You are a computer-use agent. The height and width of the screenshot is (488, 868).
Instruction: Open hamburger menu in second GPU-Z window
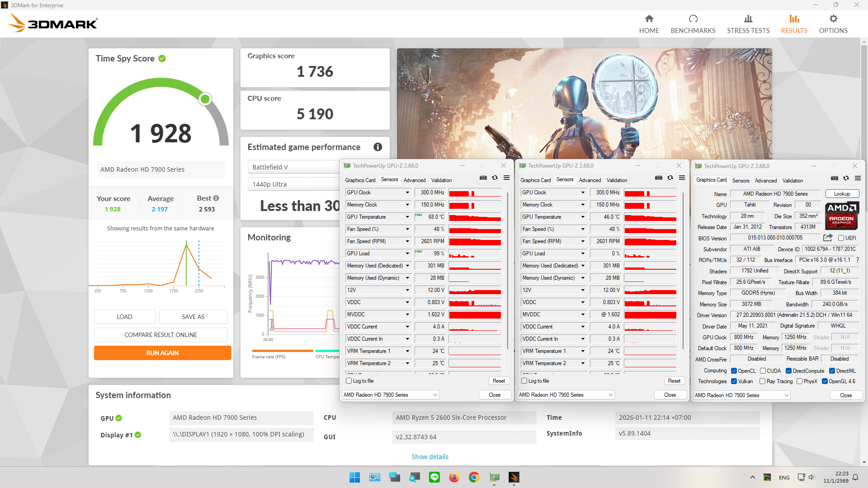click(x=682, y=178)
